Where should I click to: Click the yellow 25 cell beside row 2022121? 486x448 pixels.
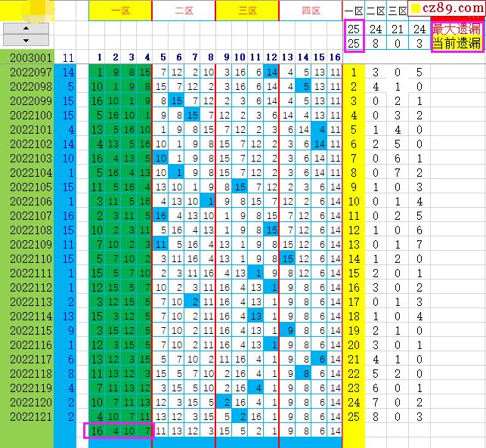354,416
